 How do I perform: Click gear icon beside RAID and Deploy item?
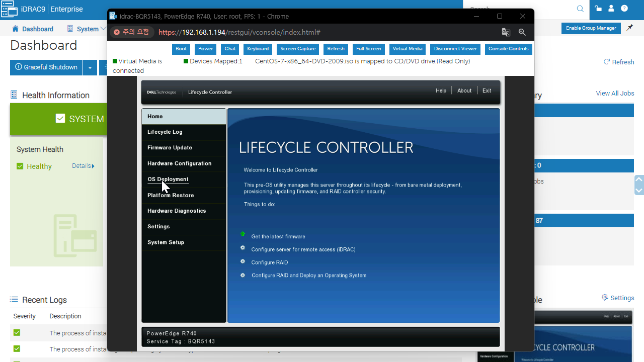click(243, 275)
